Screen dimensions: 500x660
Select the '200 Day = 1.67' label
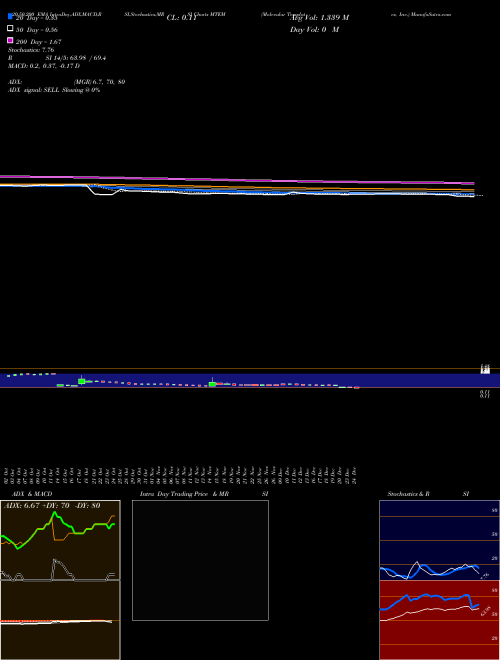(39, 42)
